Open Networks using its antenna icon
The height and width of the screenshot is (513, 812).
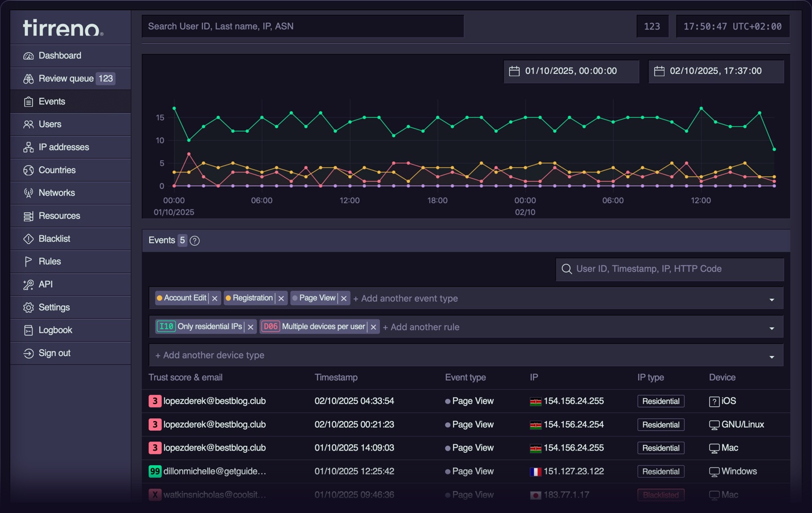(x=28, y=192)
